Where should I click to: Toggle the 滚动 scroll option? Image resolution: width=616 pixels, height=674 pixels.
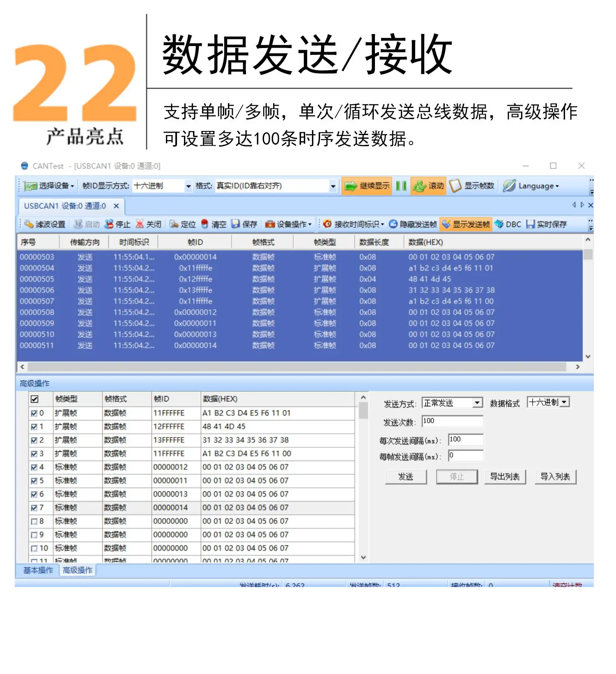[x=428, y=186]
